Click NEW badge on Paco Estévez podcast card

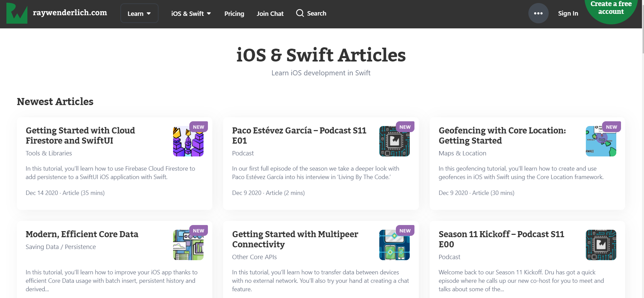click(405, 127)
